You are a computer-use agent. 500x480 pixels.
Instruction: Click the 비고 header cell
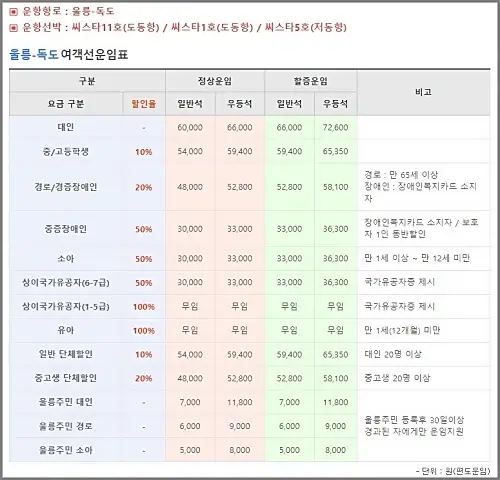click(x=424, y=92)
